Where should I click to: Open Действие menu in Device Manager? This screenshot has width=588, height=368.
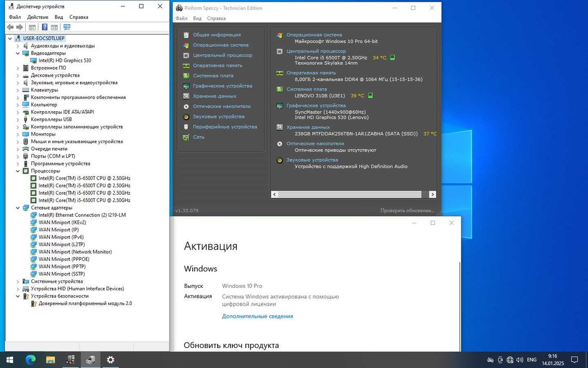(38, 17)
